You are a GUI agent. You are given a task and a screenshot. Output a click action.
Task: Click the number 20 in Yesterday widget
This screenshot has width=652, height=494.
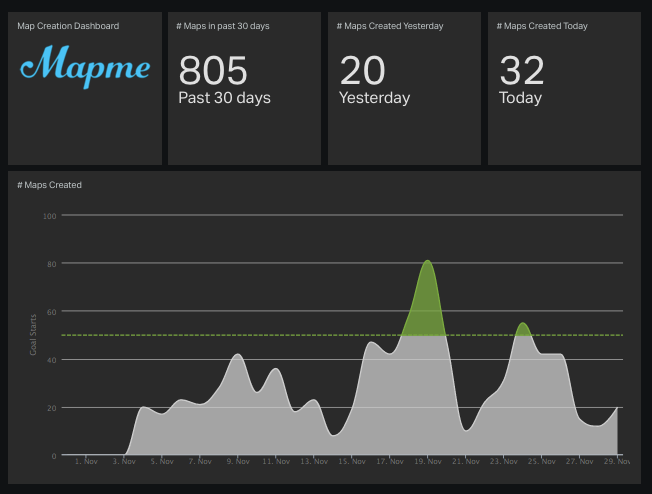tap(363, 70)
